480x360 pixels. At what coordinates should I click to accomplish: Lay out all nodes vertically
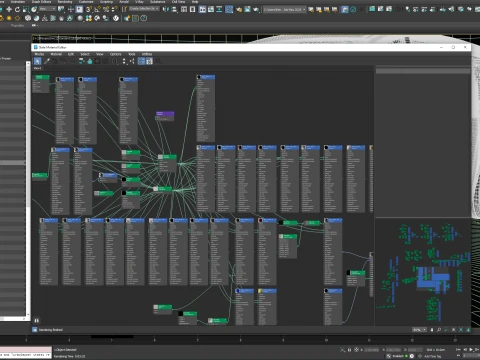pyautogui.click(x=124, y=61)
